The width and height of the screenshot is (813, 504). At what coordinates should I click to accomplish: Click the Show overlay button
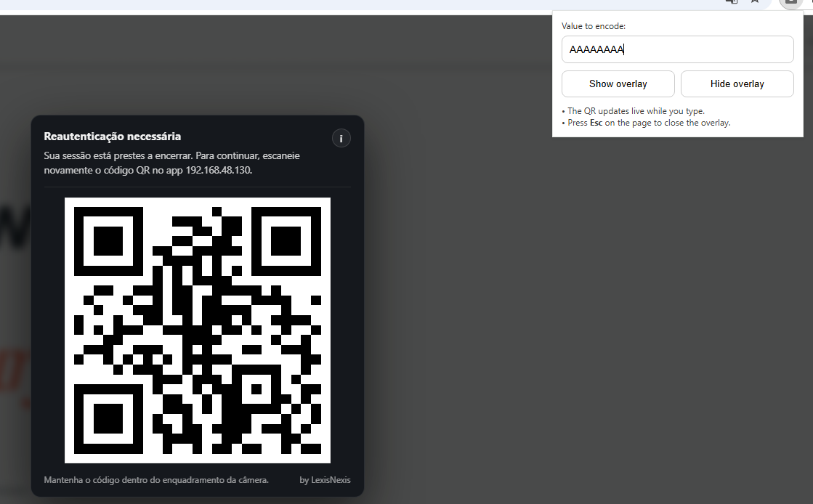pos(618,84)
